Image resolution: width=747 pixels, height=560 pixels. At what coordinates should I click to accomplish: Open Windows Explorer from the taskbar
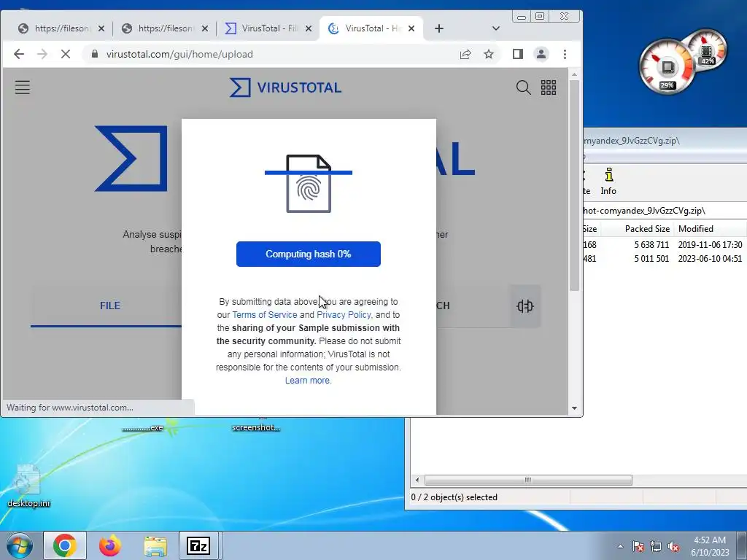pos(155,546)
